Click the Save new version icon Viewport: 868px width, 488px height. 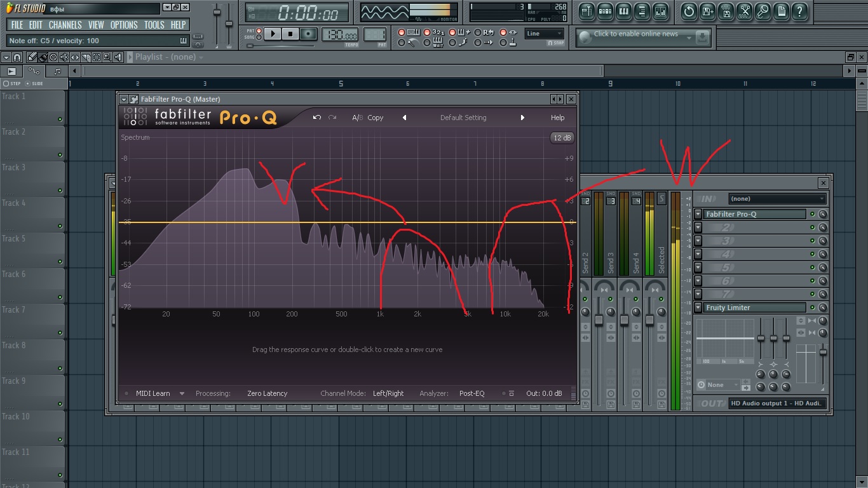pos(707,11)
